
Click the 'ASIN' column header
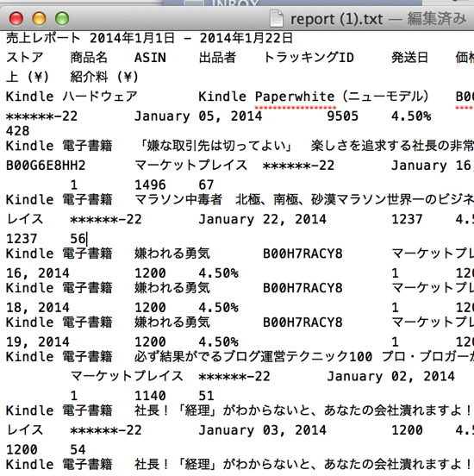coord(150,58)
